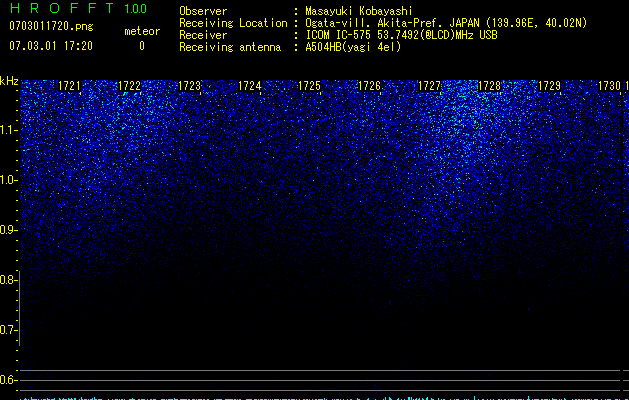Click the 0.8 kHz frequency tick label

point(7,280)
